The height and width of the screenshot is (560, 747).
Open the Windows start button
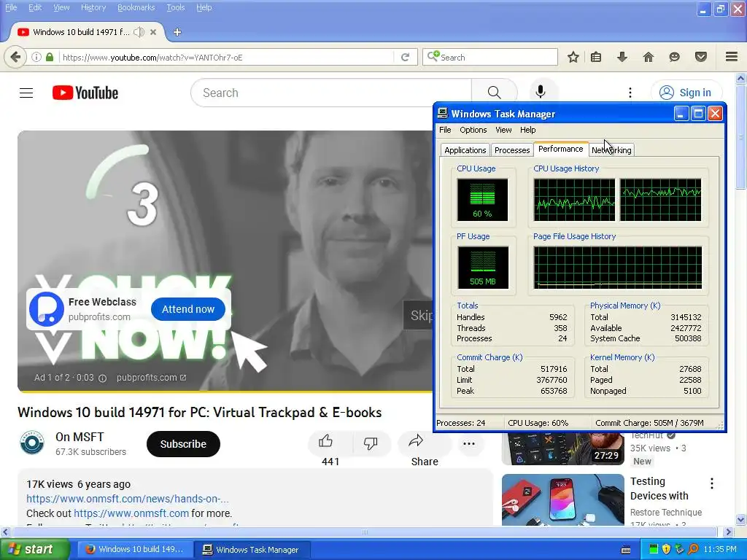34,549
